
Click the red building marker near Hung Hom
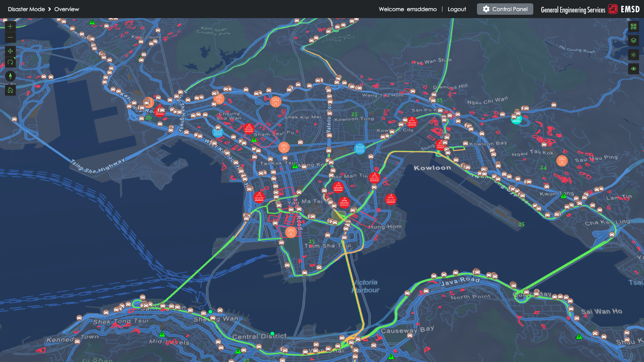tap(390, 199)
